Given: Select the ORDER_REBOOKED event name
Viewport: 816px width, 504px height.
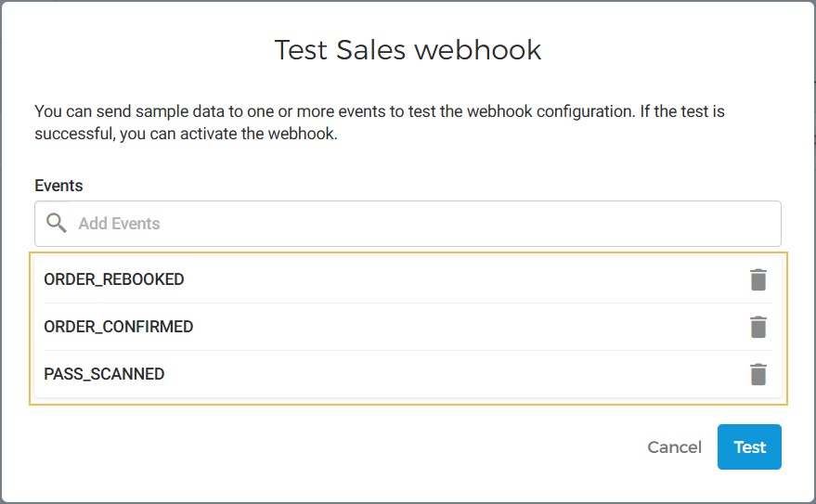Looking at the screenshot, I should click(114, 279).
